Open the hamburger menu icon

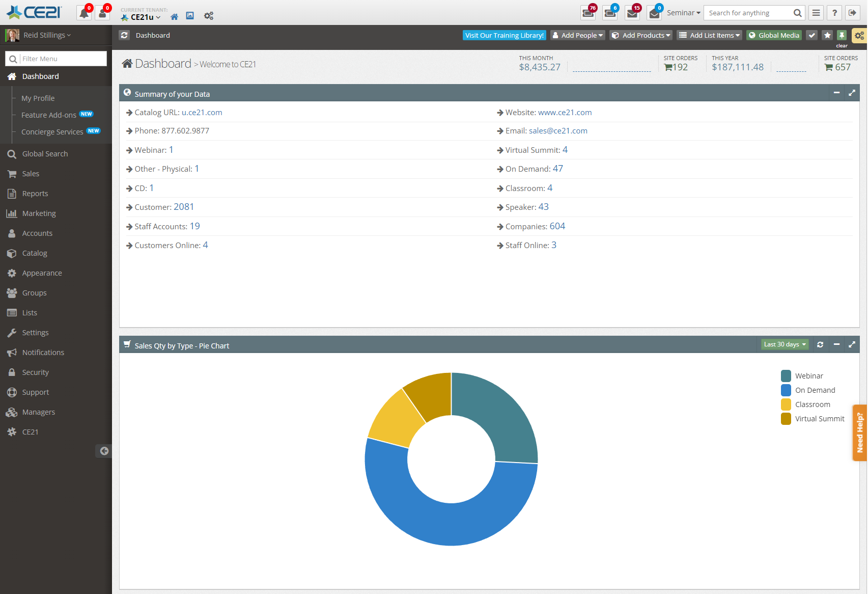point(816,13)
